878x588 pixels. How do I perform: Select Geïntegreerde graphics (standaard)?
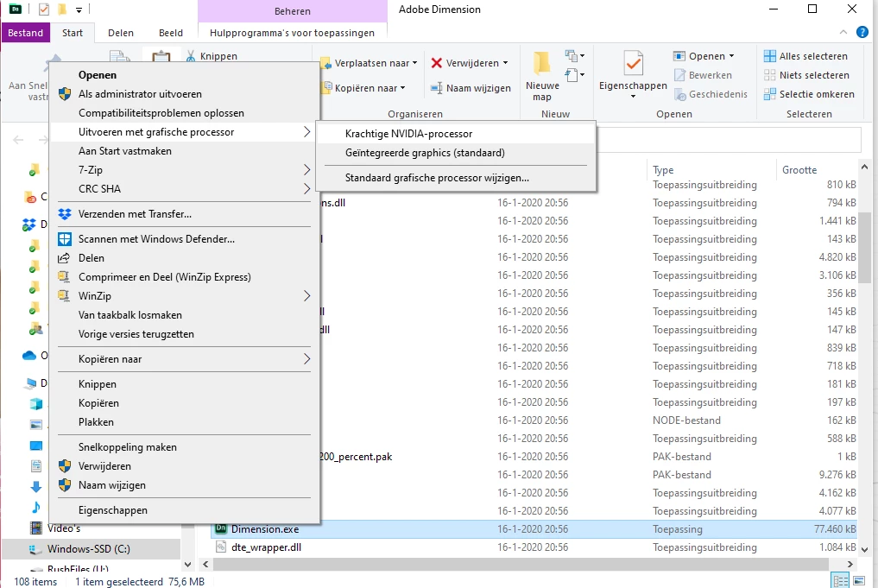tap(455, 153)
